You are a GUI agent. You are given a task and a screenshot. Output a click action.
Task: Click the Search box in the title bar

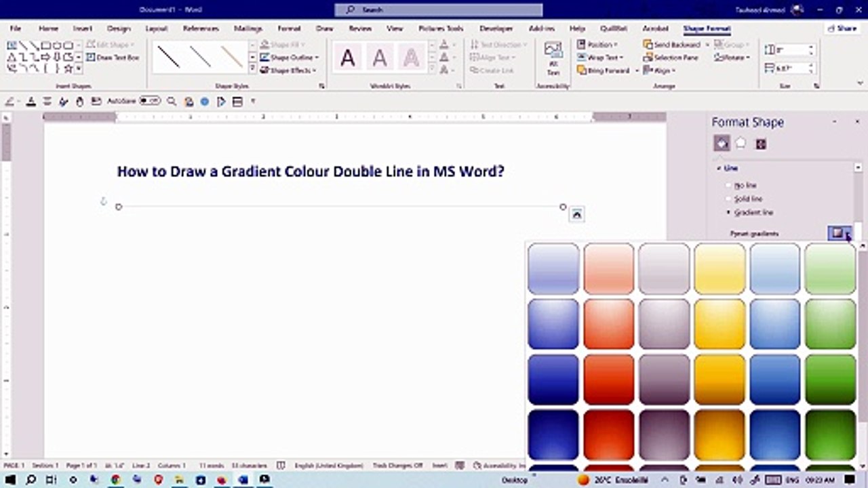pyautogui.click(x=439, y=9)
